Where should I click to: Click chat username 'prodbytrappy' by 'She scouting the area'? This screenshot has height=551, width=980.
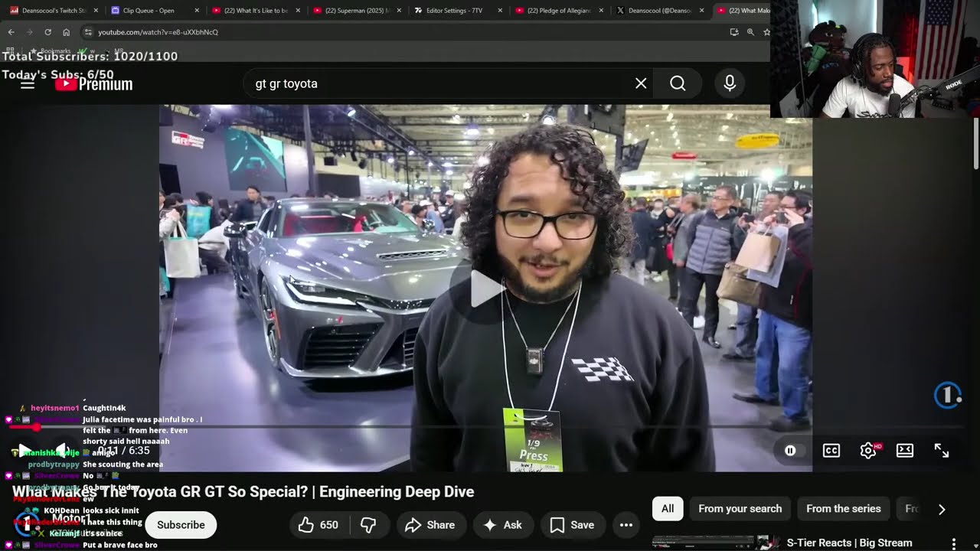[x=54, y=465]
